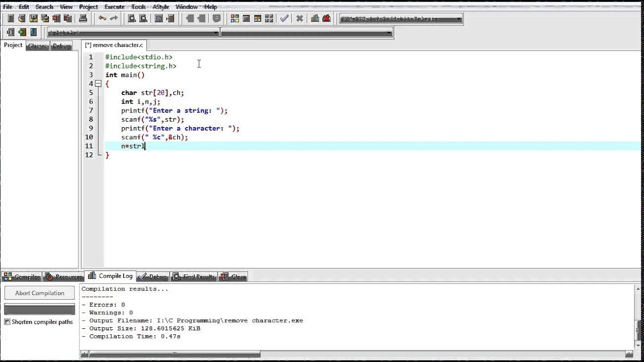This screenshot has height=362, width=644.
Task: Click the Save All toolbar icon
Action: (x=45, y=19)
